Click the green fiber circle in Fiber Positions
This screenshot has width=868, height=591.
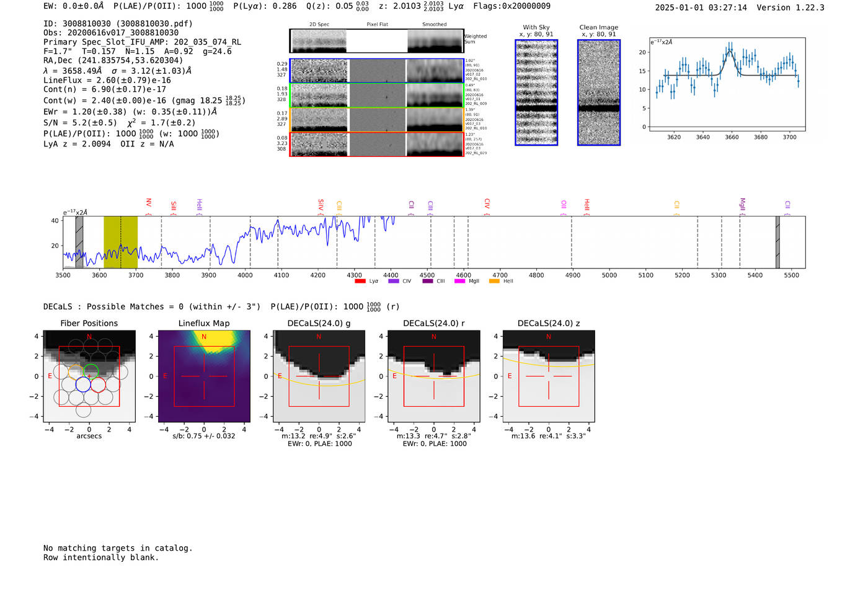pos(91,372)
